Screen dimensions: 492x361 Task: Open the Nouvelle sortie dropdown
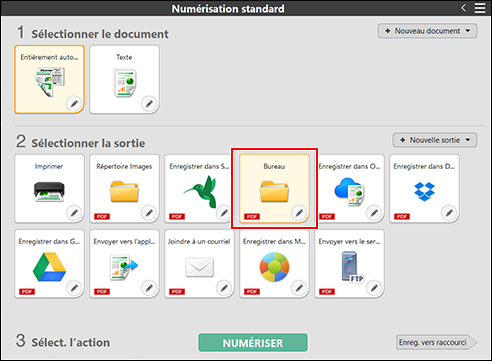[435, 140]
